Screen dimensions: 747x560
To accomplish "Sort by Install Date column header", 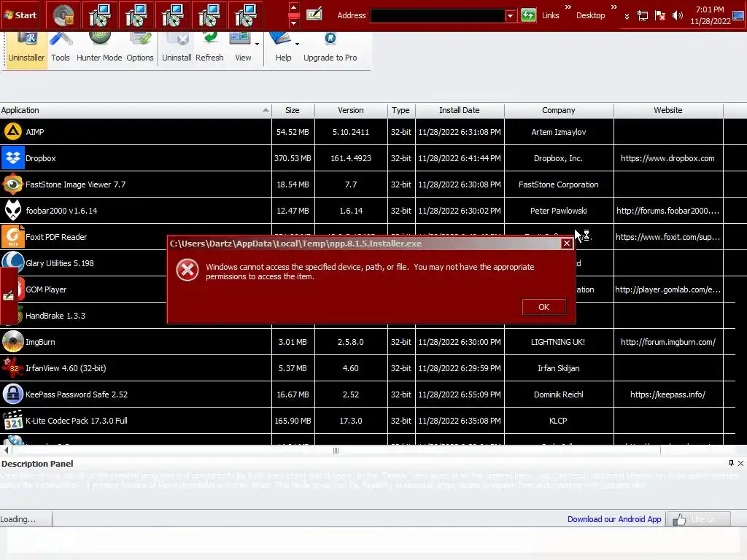I will point(460,110).
